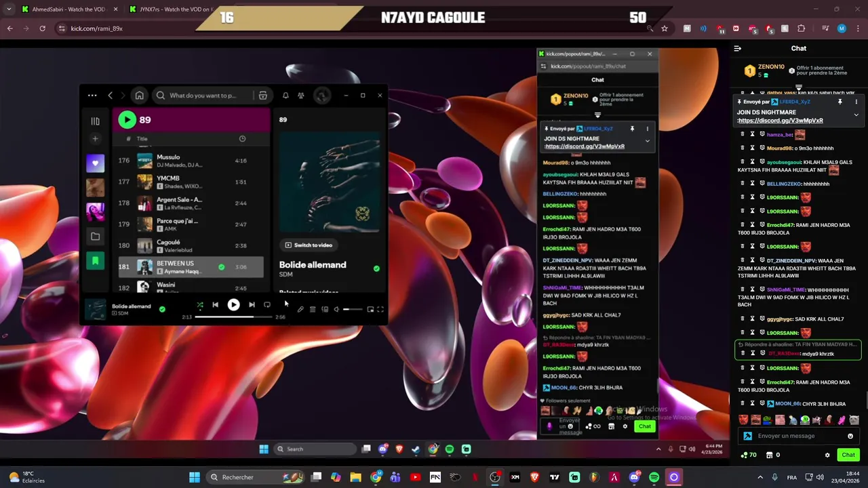Play the 89 playlist with green button
868x488 pixels.
(x=127, y=120)
